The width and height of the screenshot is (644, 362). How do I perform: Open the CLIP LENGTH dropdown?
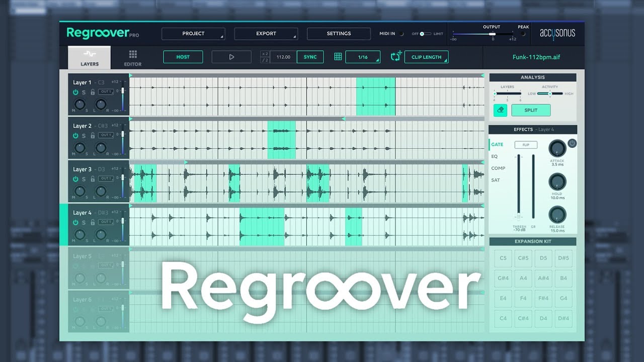pos(426,57)
